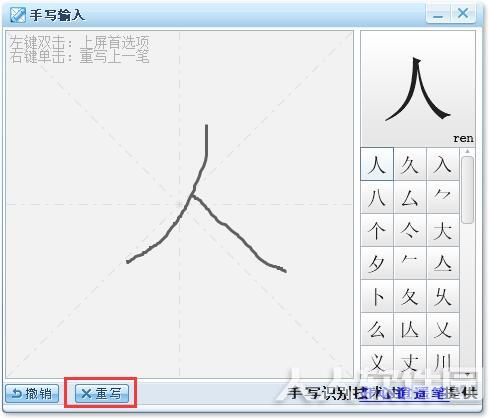Click the 重写 rewrite button

tap(102, 394)
